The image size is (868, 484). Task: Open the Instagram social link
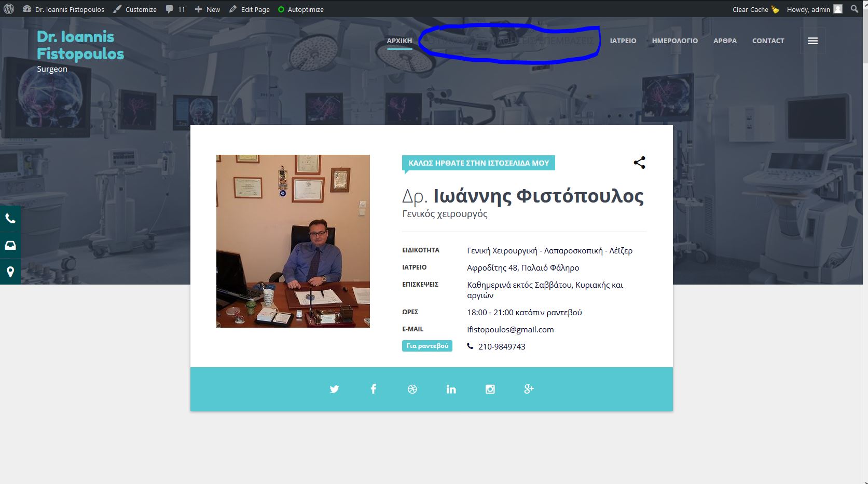click(x=490, y=389)
